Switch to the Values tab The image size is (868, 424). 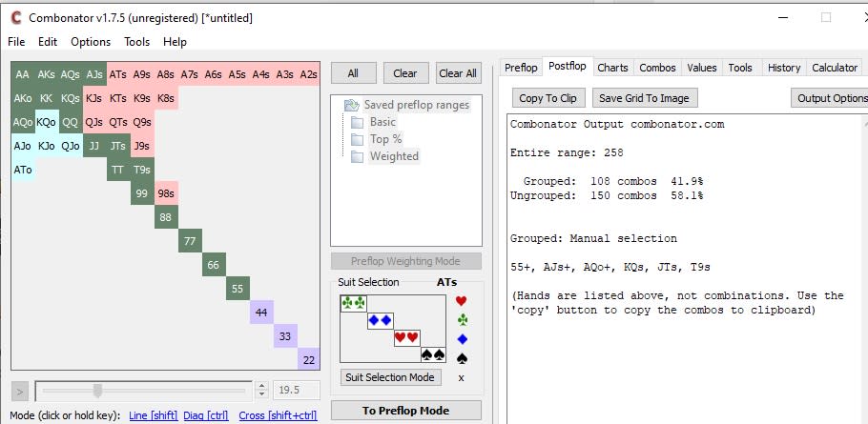(702, 68)
